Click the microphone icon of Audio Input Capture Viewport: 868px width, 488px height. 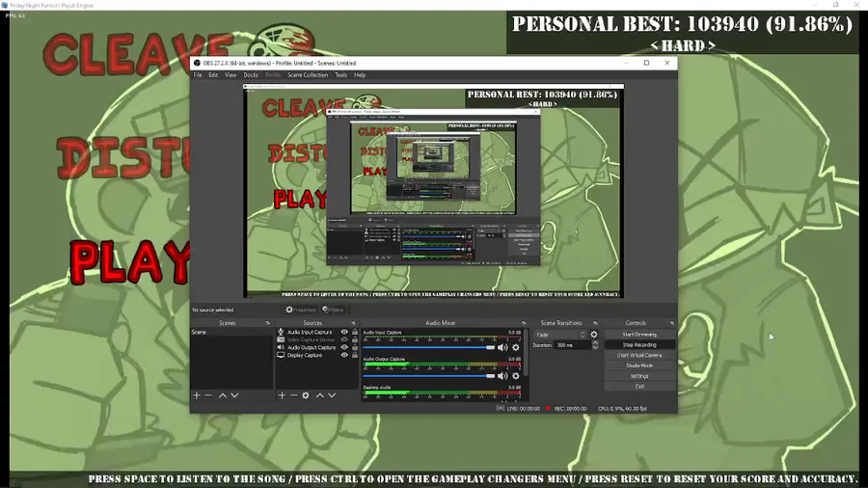tap(281, 332)
